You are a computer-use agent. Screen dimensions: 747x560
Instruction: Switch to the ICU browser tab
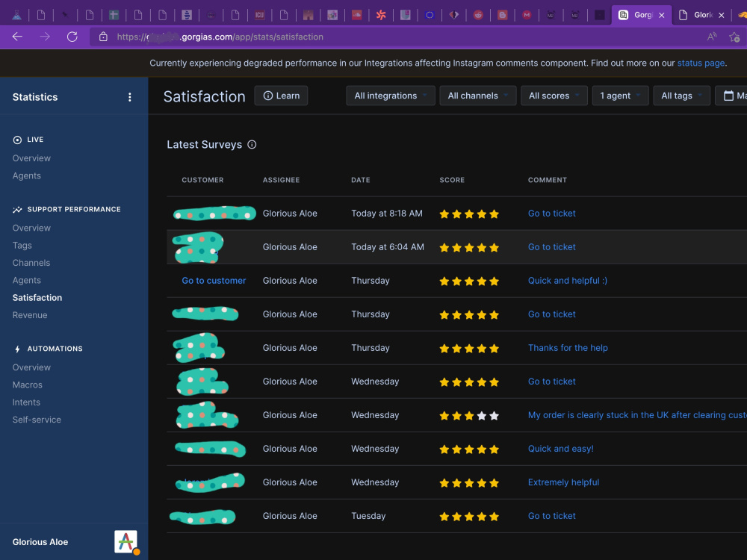pos(260,15)
